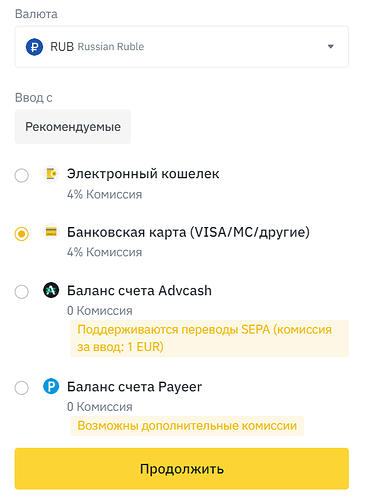Viewport: 376px width, 500px height.
Task: Click the bank card icon
Action: (x=51, y=232)
